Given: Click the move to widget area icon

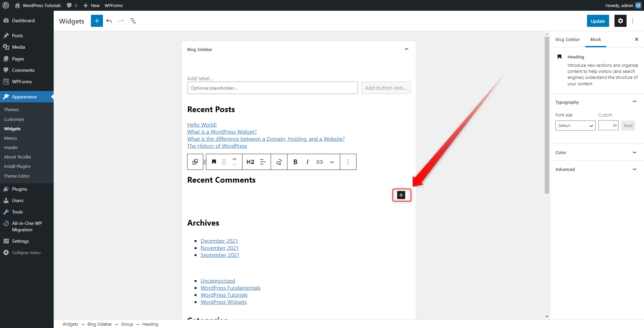Looking at the screenshot, I should click(x=279, y=162).
